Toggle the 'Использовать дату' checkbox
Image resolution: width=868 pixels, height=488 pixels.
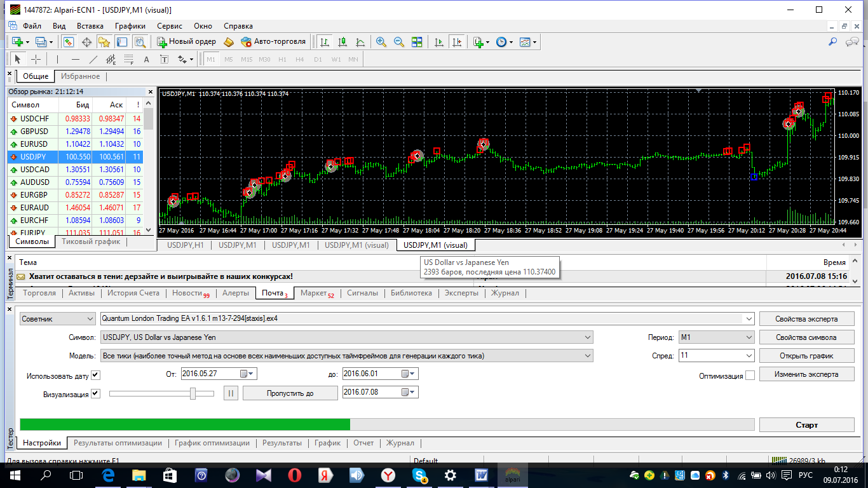coord(96,375)
